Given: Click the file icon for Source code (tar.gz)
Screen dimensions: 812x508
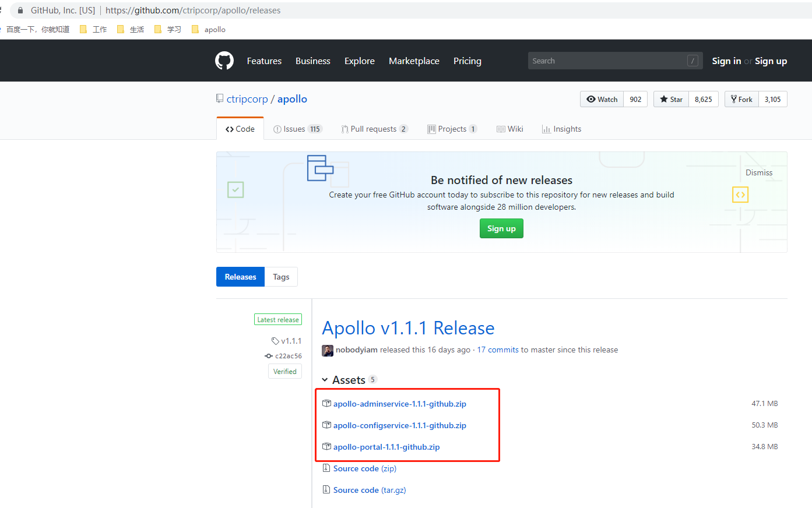Looking at the screenshot, I should [326, 489].
